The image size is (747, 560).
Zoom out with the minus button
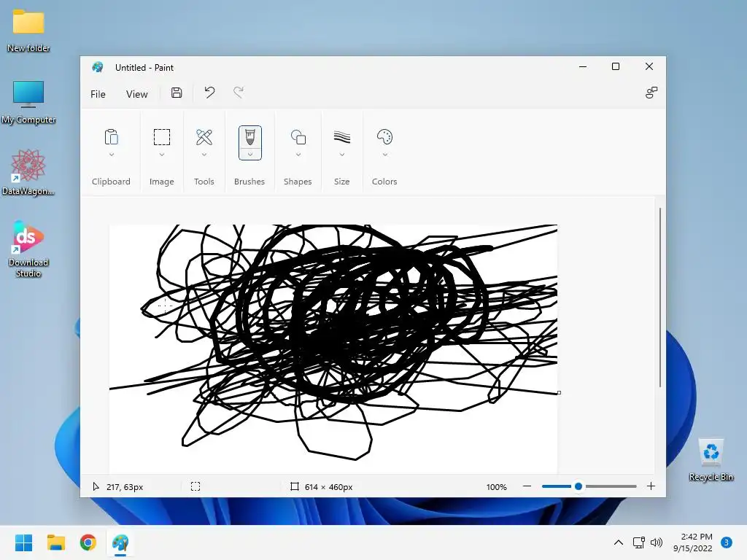coord(527,486)
